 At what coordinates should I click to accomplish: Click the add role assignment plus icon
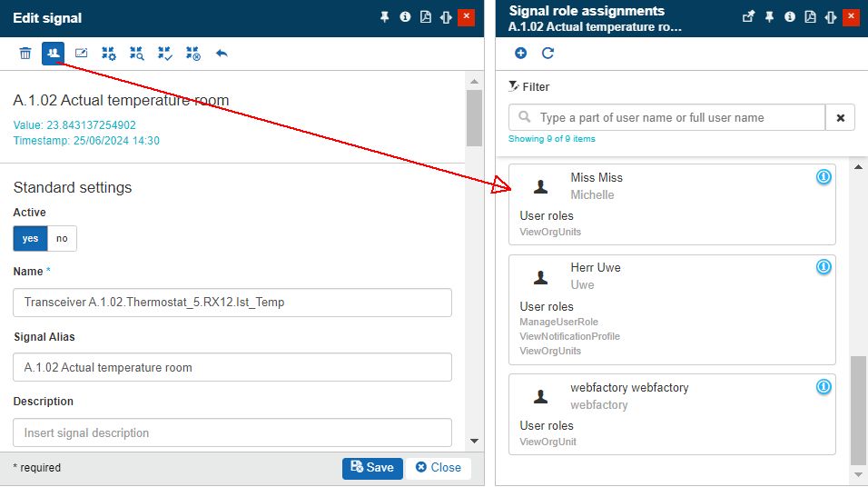(521, 54)
